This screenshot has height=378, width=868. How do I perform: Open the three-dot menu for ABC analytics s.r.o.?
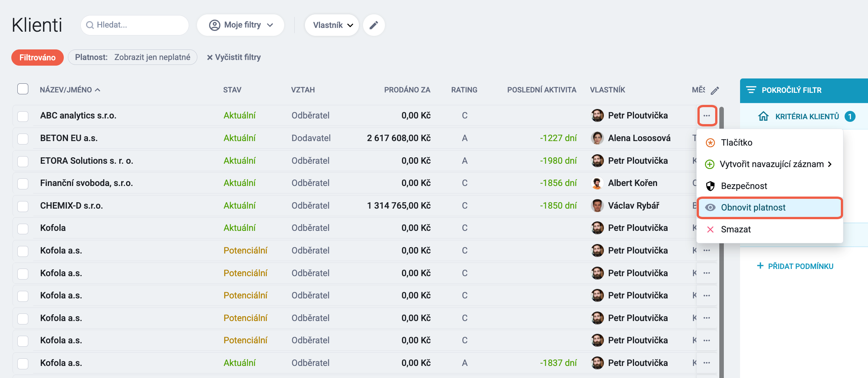(x=707, y=115)
